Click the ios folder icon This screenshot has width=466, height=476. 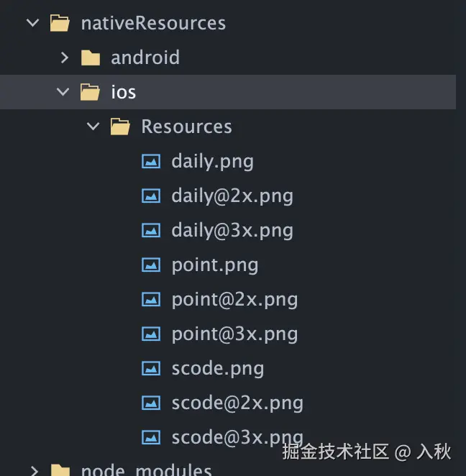90,92
